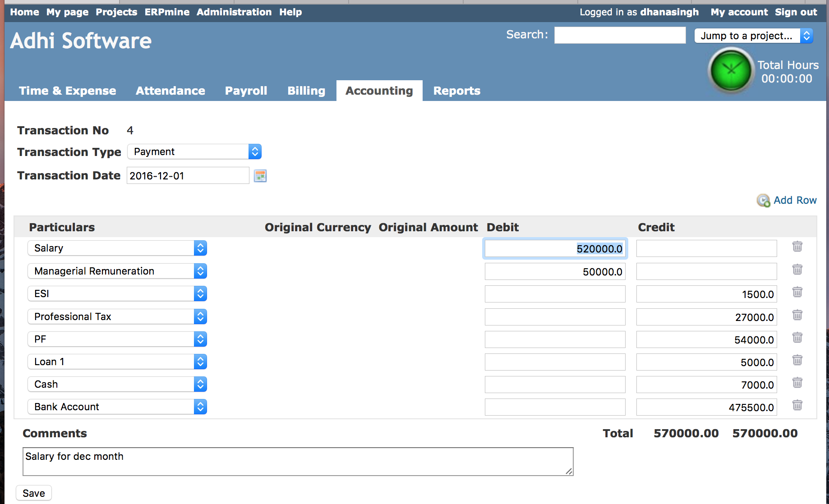Click the green time tracking clock
Viewport: 829px width, 504px height.
(731, 71)
